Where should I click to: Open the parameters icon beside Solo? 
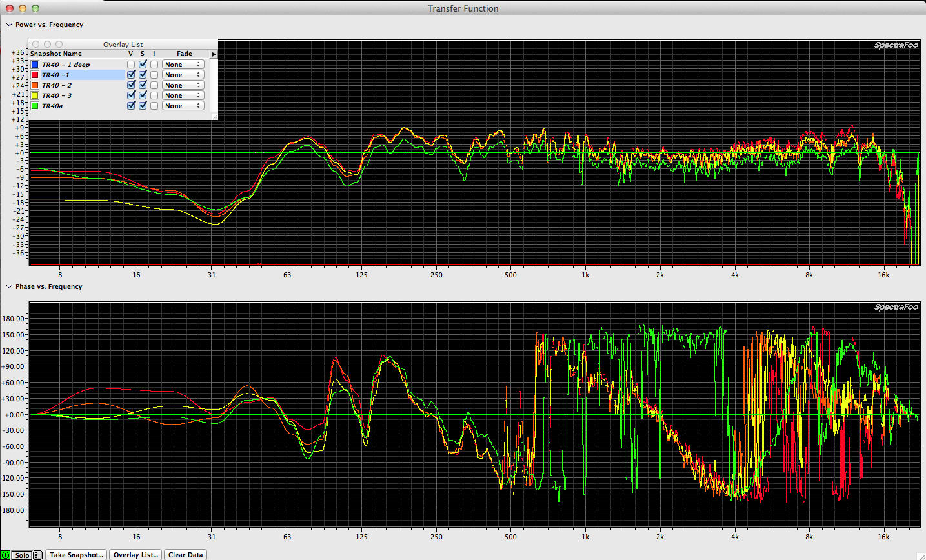(x=37, y=555)
